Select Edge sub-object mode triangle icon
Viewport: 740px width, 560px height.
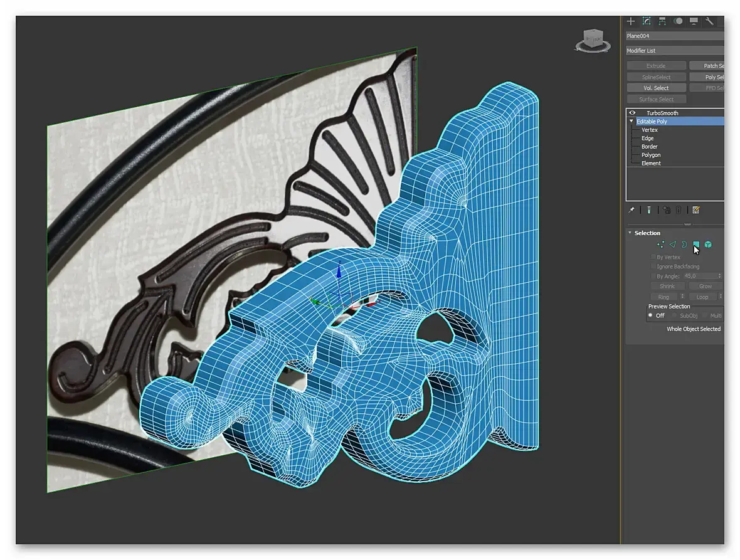(x=672, y=245)
